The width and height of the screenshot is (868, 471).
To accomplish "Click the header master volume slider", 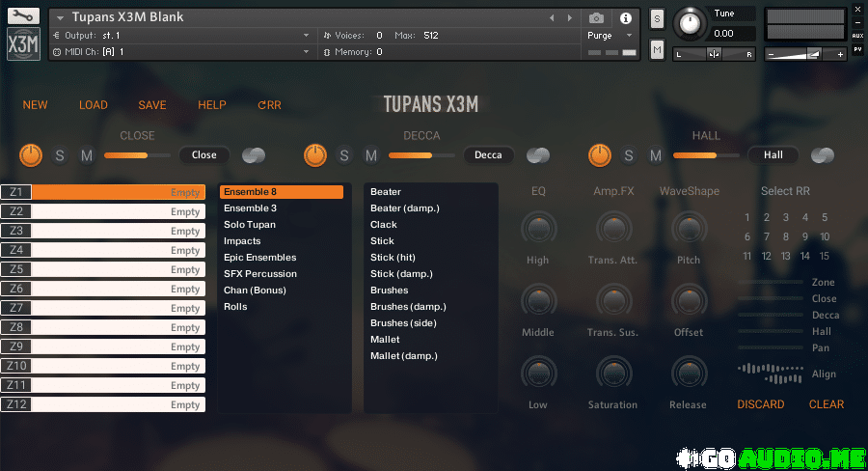I will [x=805, y=54].
